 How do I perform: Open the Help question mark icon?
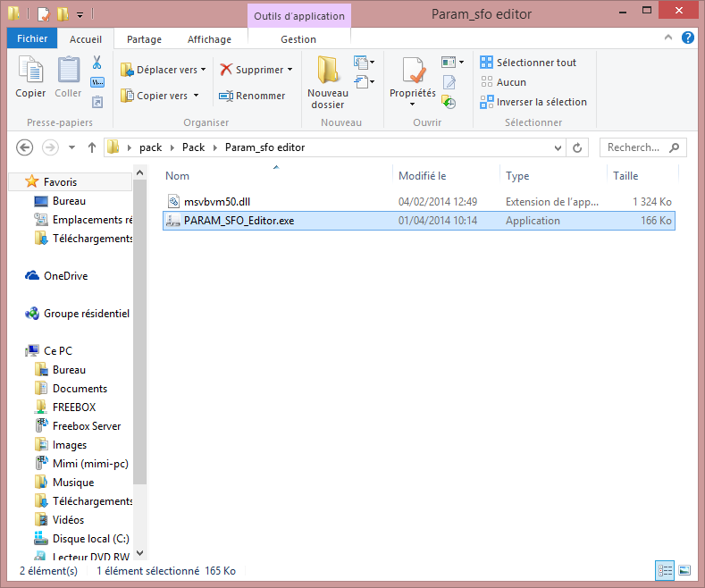[x=687, y=38]
